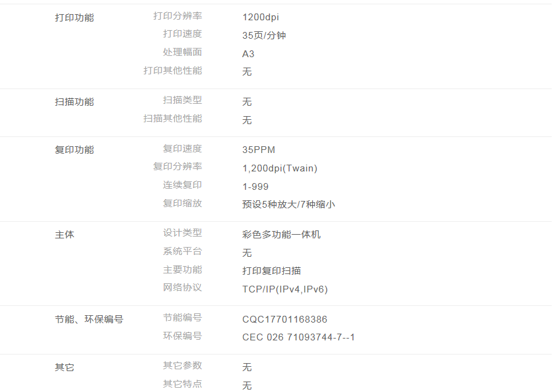Click the CEC 026 71093744-7--1 environmental number

coord(299,337)
